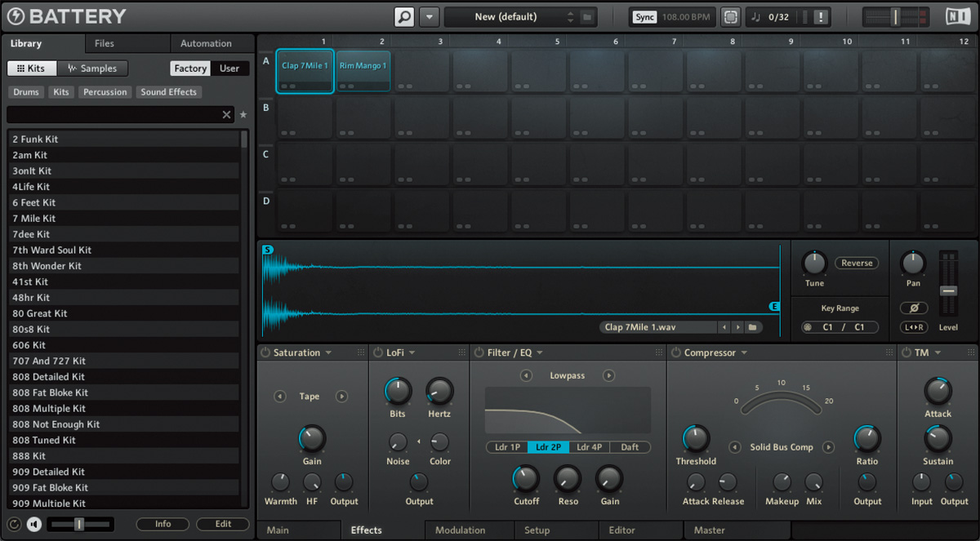980x541 pixels.
Task: Click the master volume slider in the header
Action: [895, 17]
